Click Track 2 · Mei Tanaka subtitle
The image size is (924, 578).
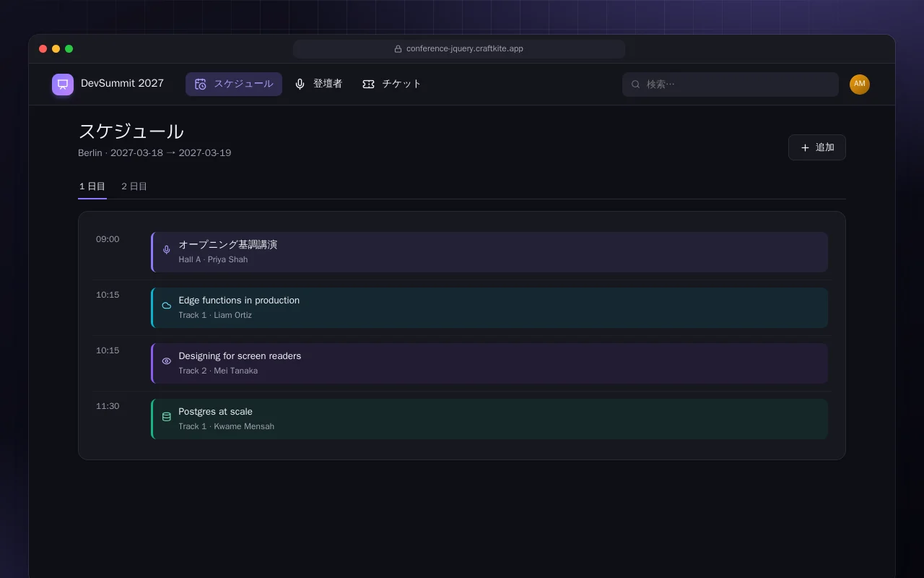(218, 371)
